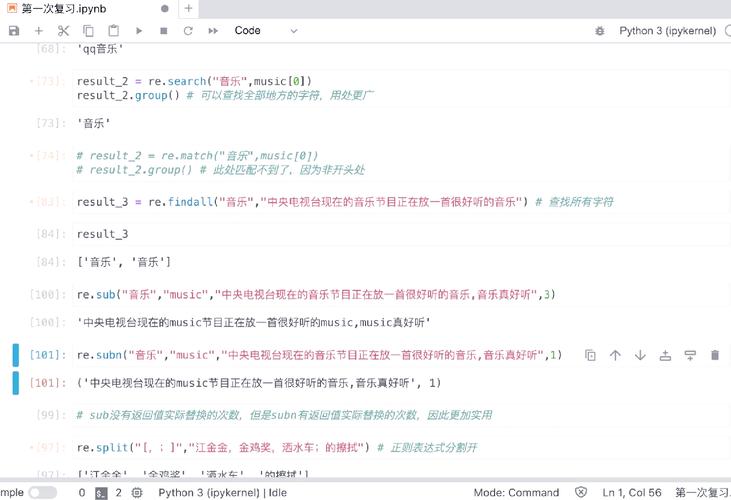Open a new launcher tab with plus
Viewport: 731px width, 500px height.
pyautogui.click(x=188, y=8)
